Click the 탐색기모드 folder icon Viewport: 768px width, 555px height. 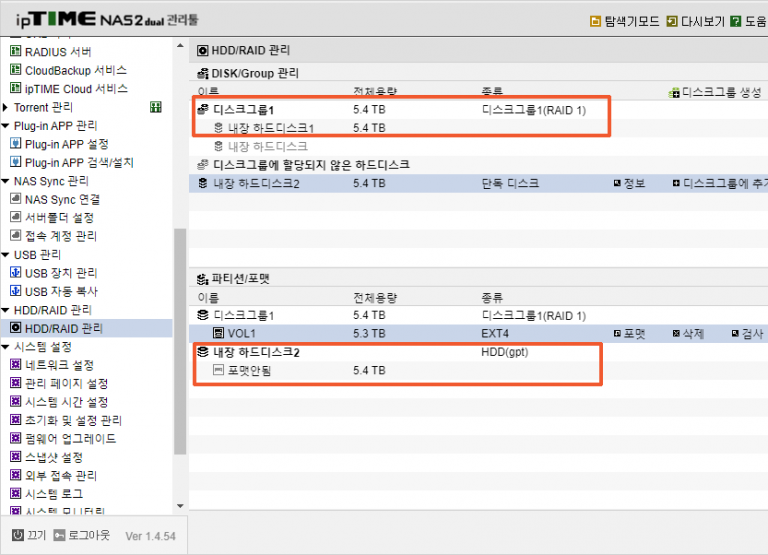[x=595, y=21]
